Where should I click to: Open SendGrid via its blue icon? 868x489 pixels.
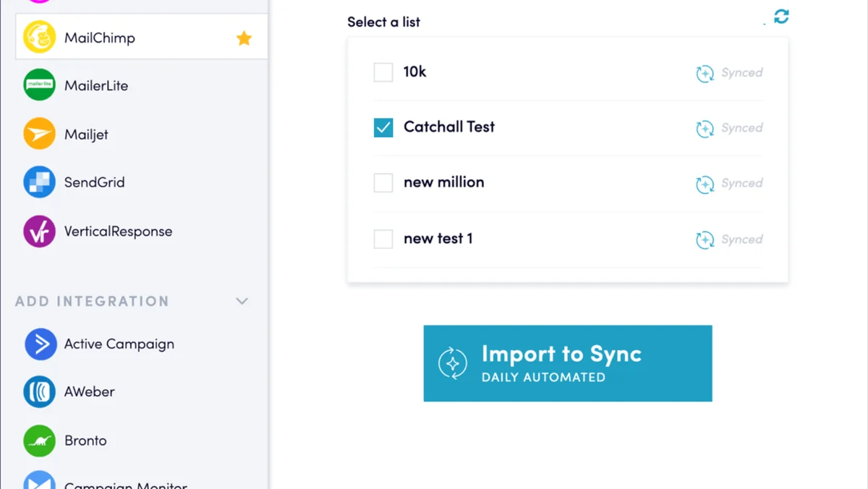(x=39, y=182)
